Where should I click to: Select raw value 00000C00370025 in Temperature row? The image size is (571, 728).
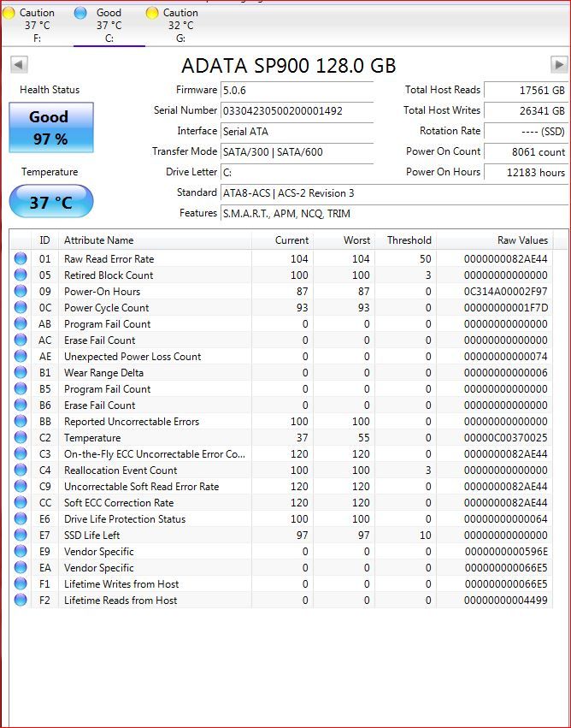pyautogui.click(x=505, y=438)
